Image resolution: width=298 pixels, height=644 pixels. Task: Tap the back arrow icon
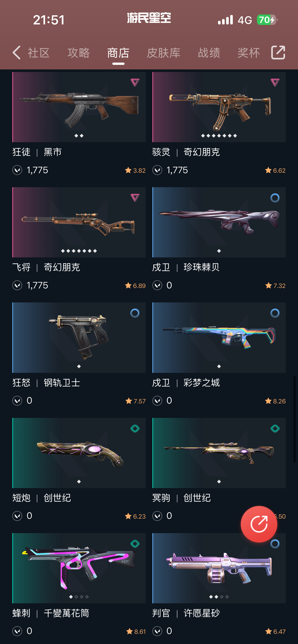point(17,53)
